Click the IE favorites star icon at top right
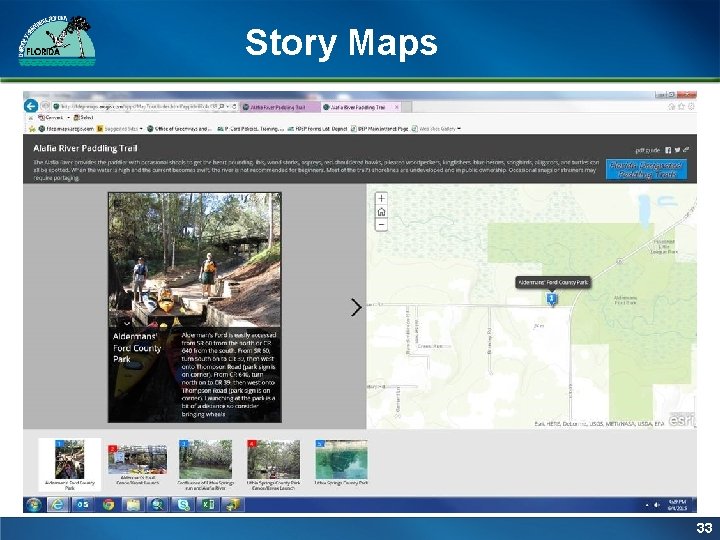 [681, 107]
